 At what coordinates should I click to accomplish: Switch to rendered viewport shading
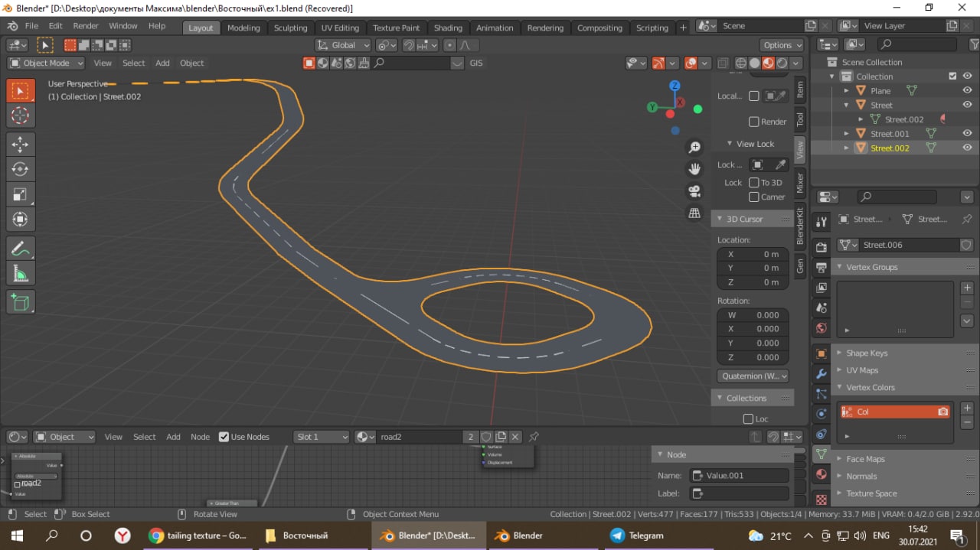click(782, 63)
